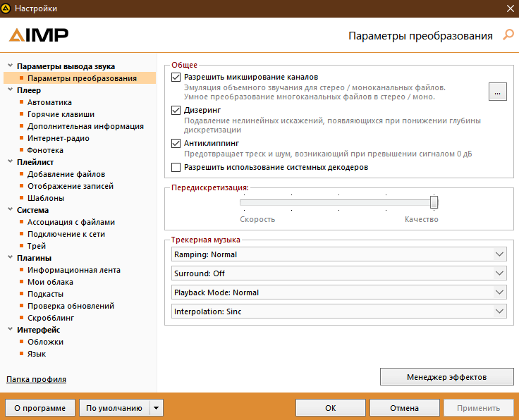Go to Скробблинг plugin settings
519x420 pixels.
tap(51, 318)
